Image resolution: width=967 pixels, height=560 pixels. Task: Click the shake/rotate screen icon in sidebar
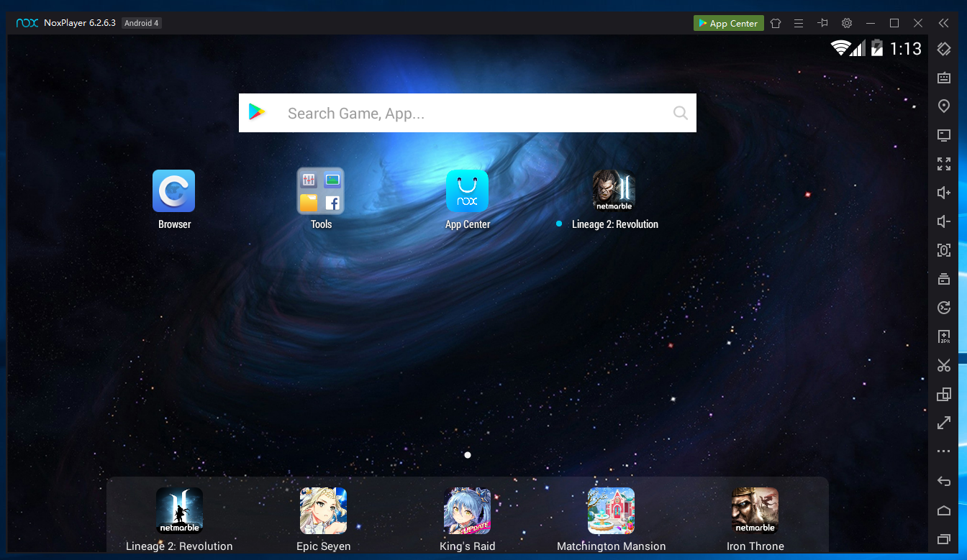point(944,49)
